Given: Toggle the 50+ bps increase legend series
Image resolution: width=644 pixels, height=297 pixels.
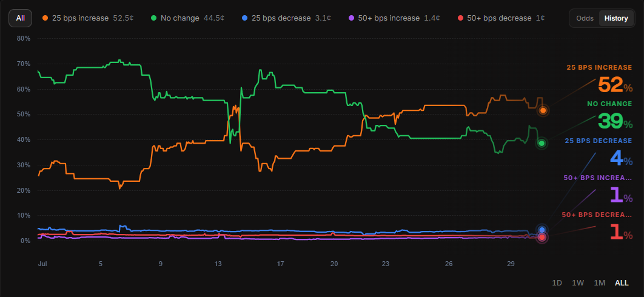Looking at the screenshot, I should coord(395,18).
